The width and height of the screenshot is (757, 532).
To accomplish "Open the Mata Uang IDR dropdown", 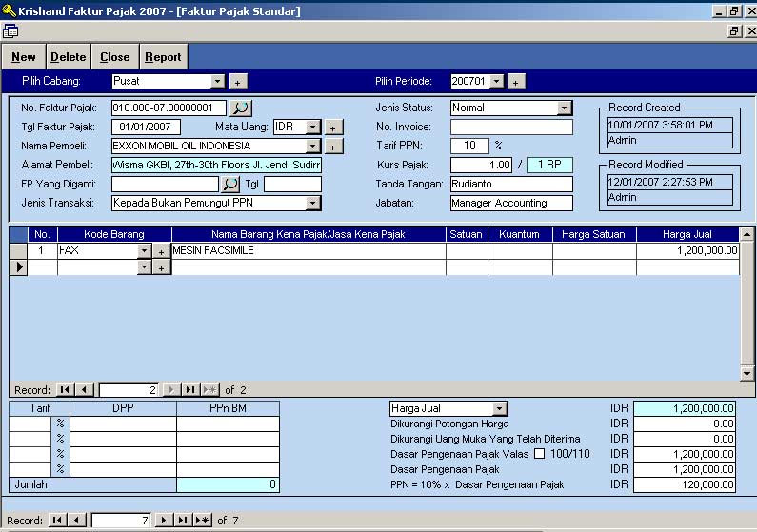I will (313, 127).
